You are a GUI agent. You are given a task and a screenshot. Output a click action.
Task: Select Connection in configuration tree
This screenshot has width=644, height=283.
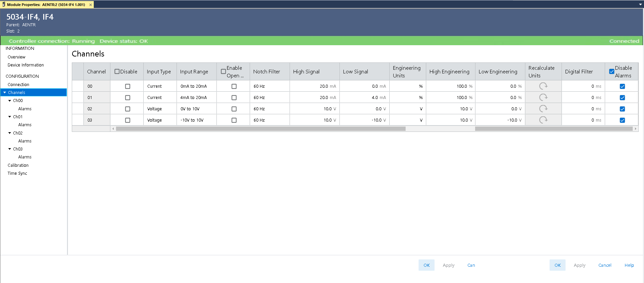pyautogui.click(x=18, y=85)
